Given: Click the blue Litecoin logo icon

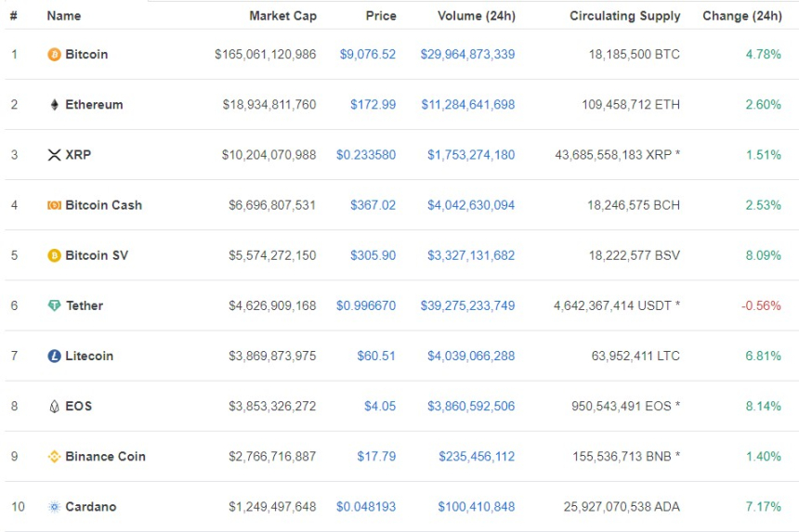Looking at the screenshot, I should [x=54, y=356].
